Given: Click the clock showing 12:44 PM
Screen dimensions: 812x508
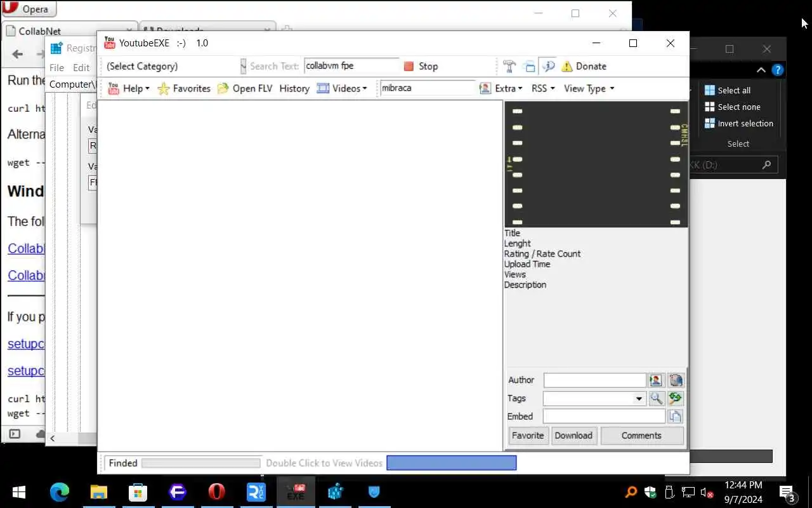Looking at the screenshot, I should pyautogui.click(x=743, y=485).
